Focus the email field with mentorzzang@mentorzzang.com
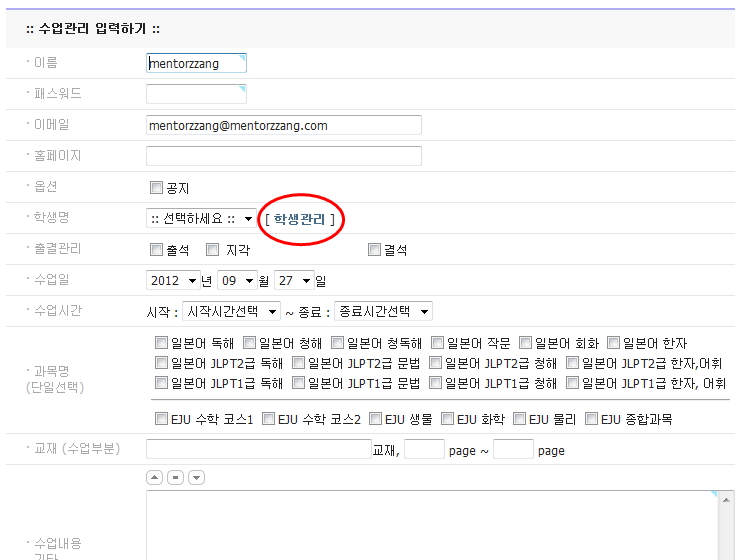This screenshot has height=560, width=751. point(283,125)
